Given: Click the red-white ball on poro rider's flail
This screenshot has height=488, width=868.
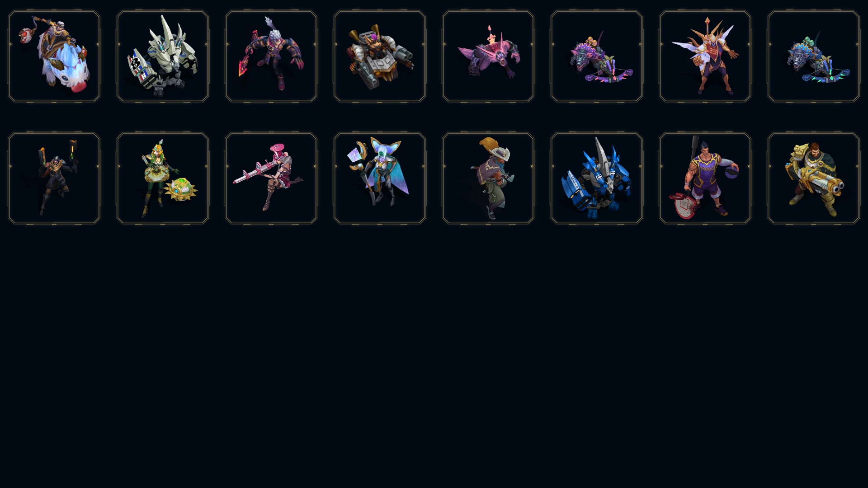Looking at the screenshot, I should pos(25,35).
